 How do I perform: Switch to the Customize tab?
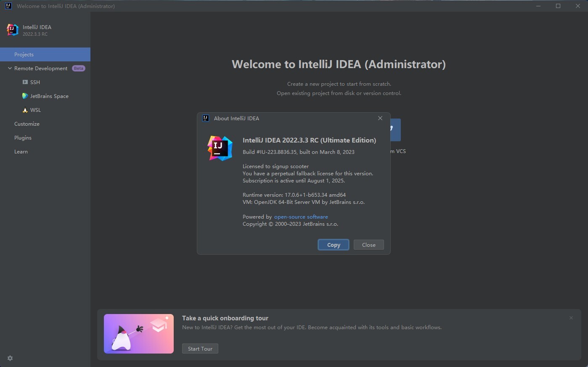tap(45, 124)
